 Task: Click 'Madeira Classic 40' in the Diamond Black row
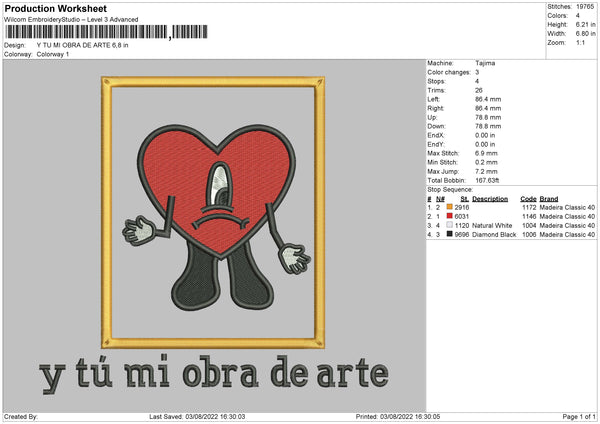[x=567, y=235]
